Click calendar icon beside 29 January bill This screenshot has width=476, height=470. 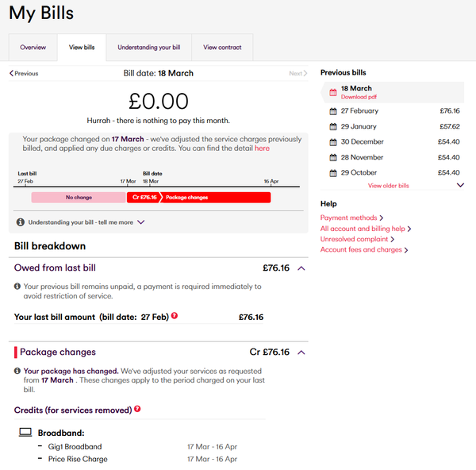click(333, 126)
